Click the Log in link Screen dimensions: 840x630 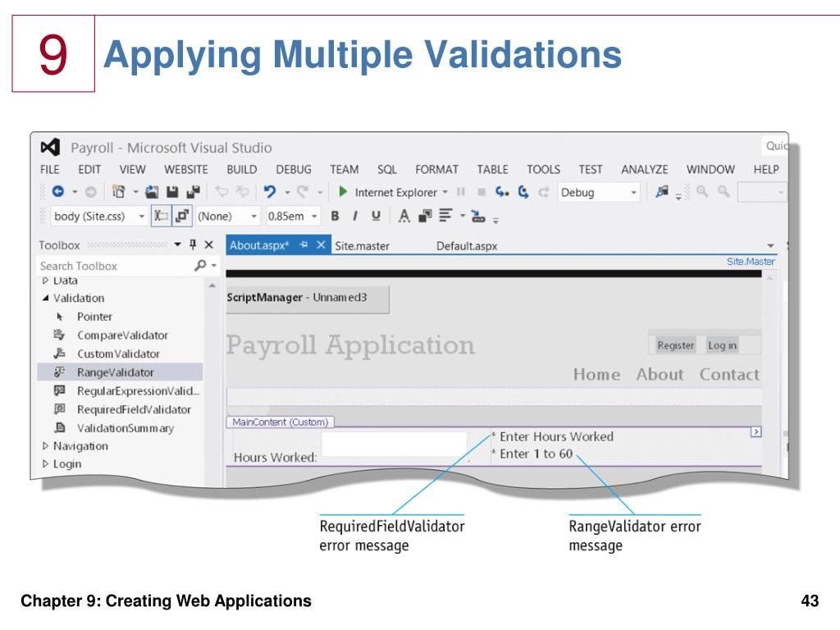click(722, 345)
